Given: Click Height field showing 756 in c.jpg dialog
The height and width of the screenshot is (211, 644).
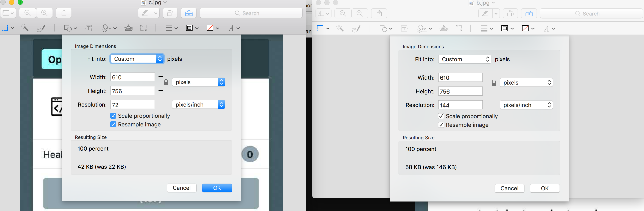Looking at the screenshot, I should [x=133, y=91].
